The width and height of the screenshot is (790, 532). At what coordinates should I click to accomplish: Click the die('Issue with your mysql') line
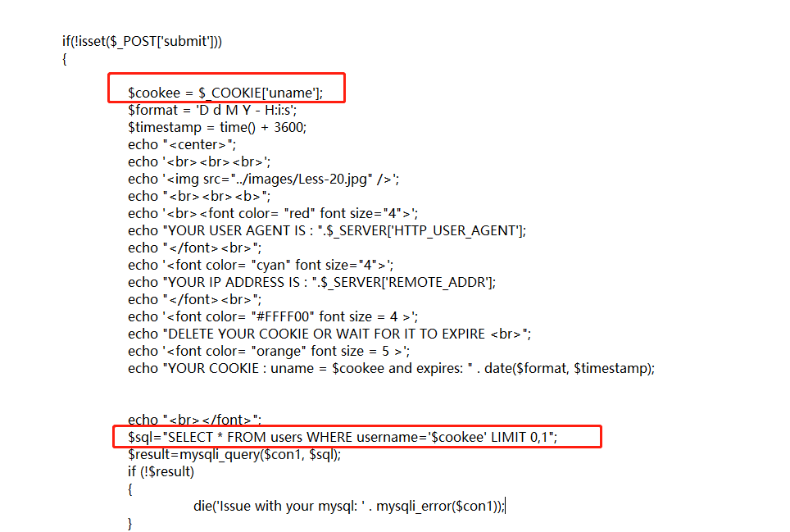[x=349, y=506]
